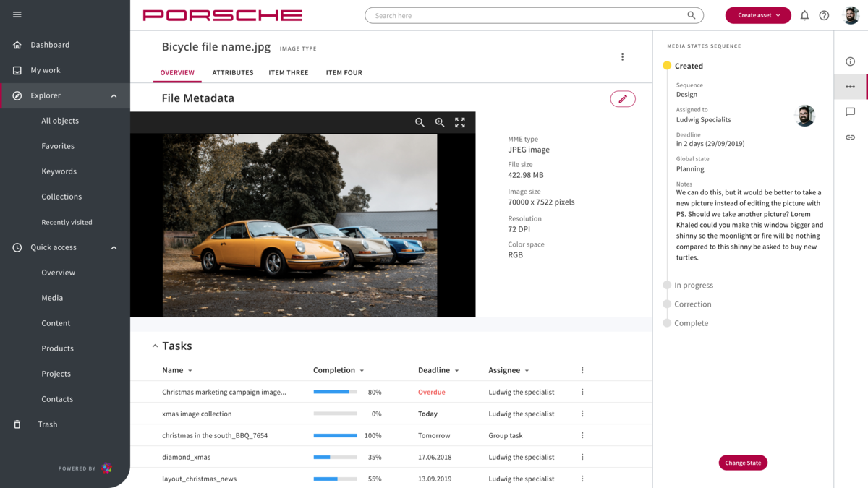Switch to the Attributes tab

pos(233,72)
